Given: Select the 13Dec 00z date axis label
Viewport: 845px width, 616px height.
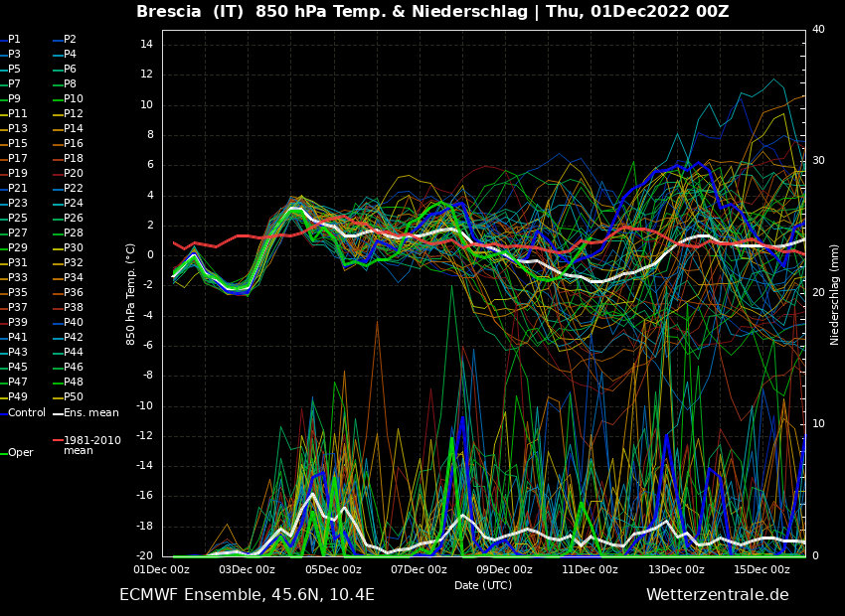Looking at the screenshot, I should pos(676,570).
